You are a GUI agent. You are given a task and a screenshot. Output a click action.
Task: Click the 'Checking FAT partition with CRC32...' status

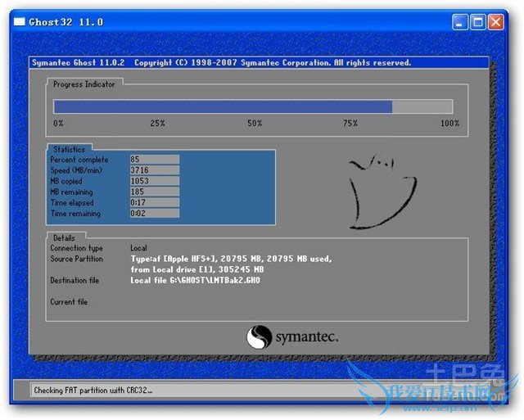93,391
